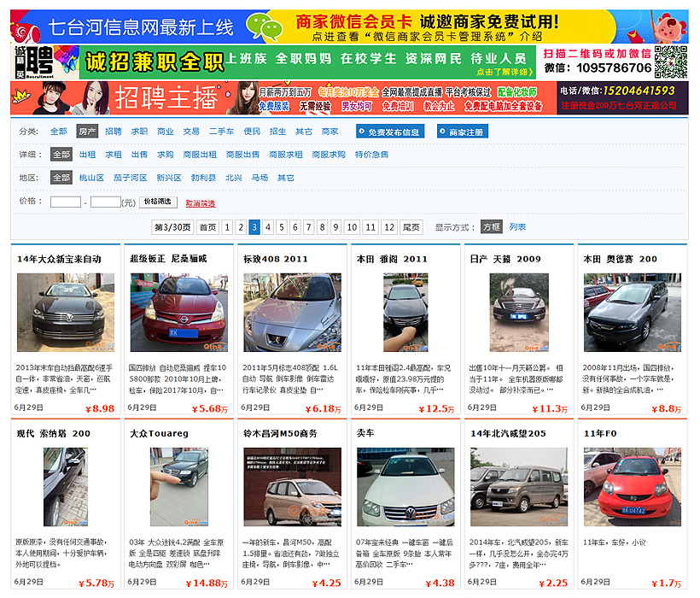Select the 招聘 category tab

114,132
